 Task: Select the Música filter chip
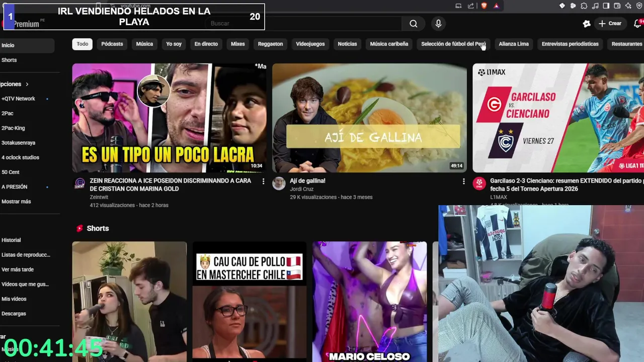click(x=144, y=44)
